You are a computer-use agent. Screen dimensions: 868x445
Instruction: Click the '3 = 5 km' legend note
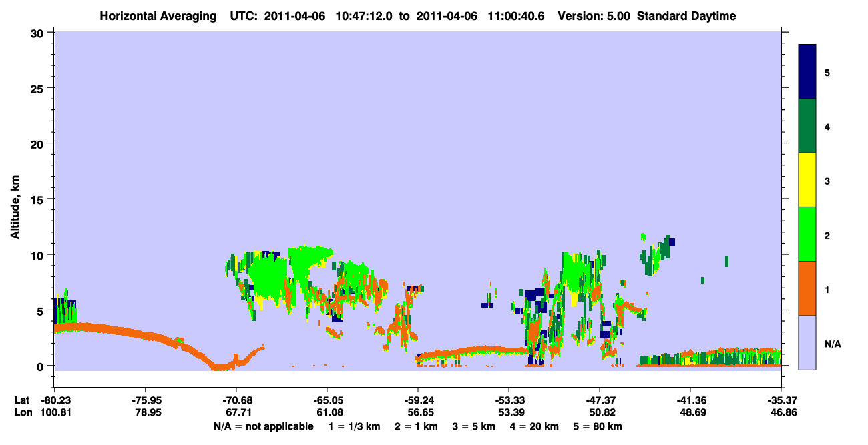pos(473,426)
